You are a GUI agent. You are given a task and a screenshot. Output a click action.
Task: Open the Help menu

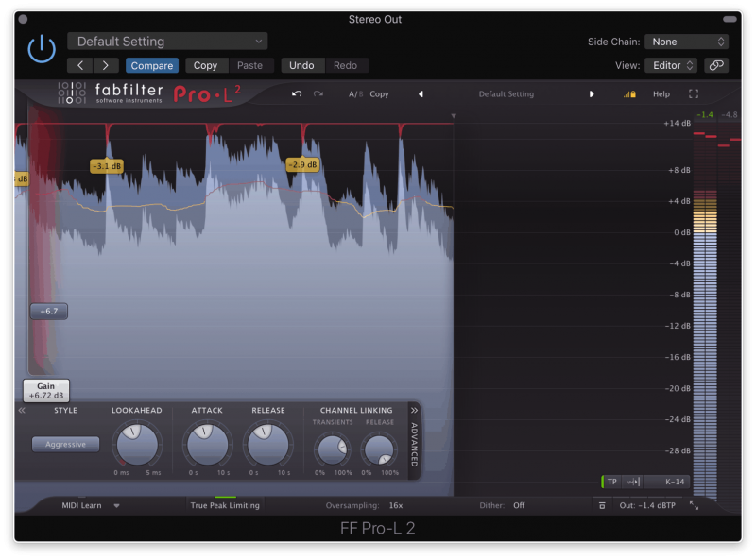click(x=661, y=94)
